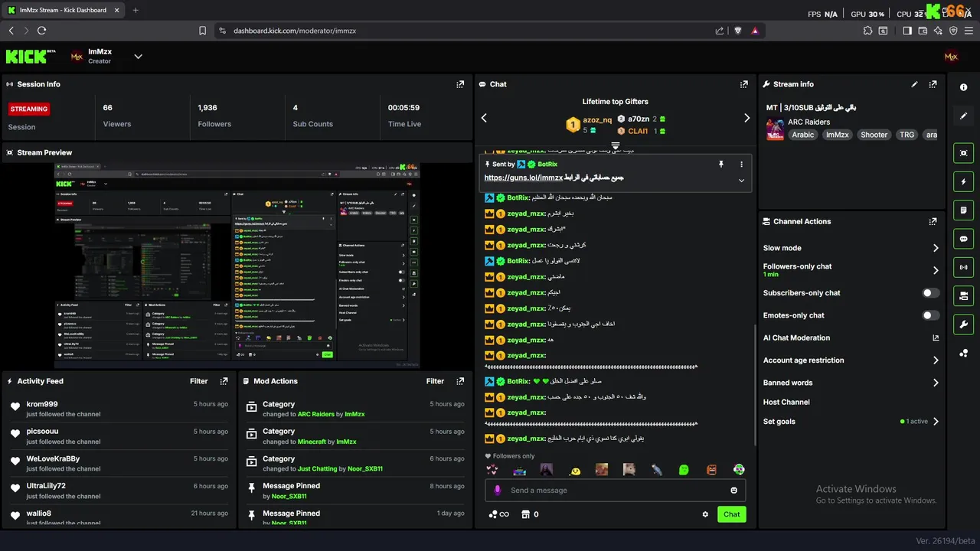Pop out the Channel Actions panel

933,221
